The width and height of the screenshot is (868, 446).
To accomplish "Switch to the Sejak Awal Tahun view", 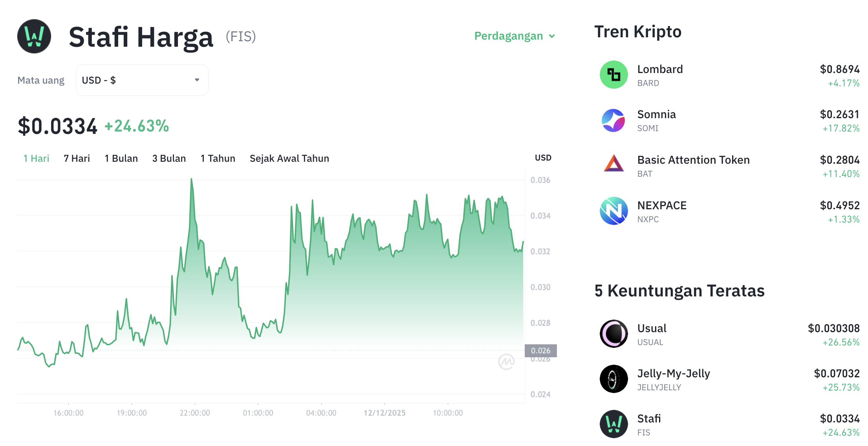I will pyautogui.click(x=289, y=158).
